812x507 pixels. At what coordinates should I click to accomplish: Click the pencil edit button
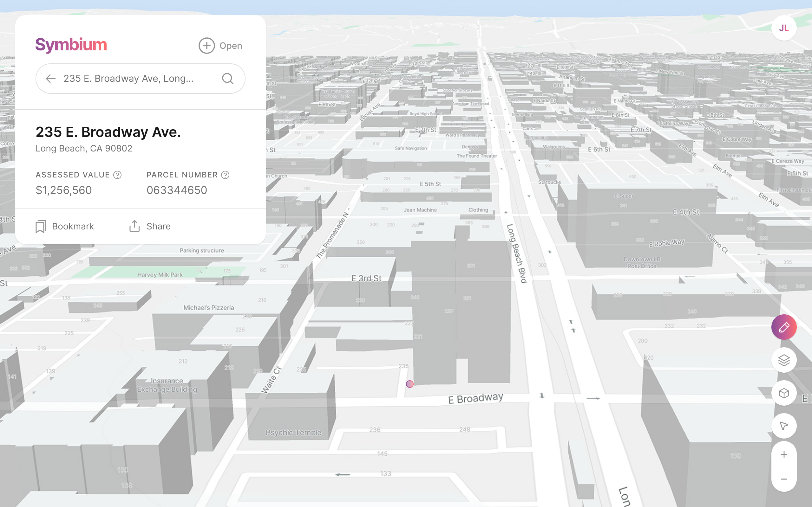pyautogui.click(x=783, y=327)
